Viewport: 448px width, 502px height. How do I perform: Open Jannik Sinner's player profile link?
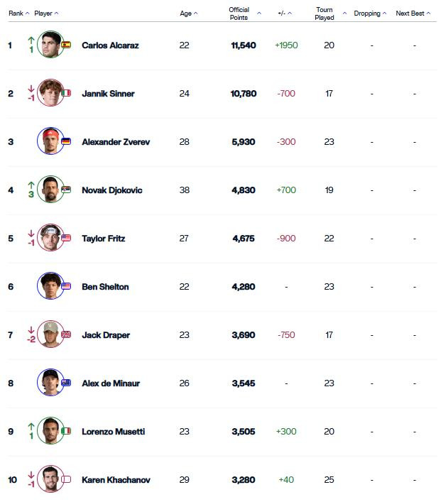point(108,94)
